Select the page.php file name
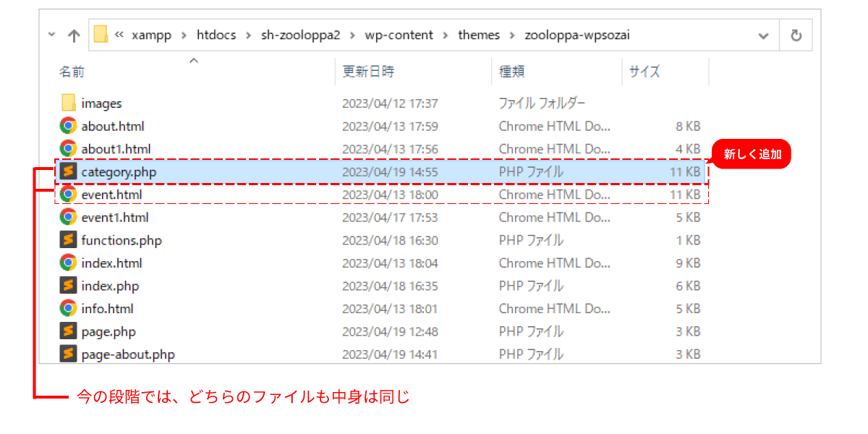The height and width of the screenshot is (434, 868). [x=109, y=331]
